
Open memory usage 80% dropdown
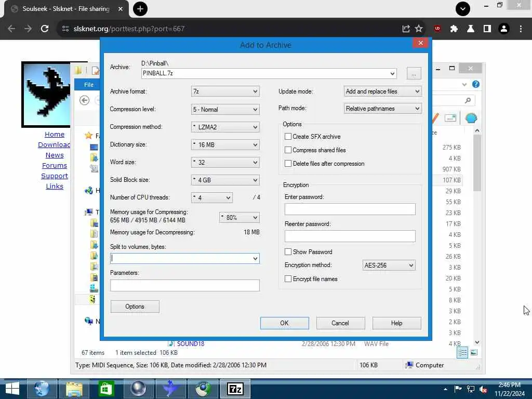click(x=240, y=218)
